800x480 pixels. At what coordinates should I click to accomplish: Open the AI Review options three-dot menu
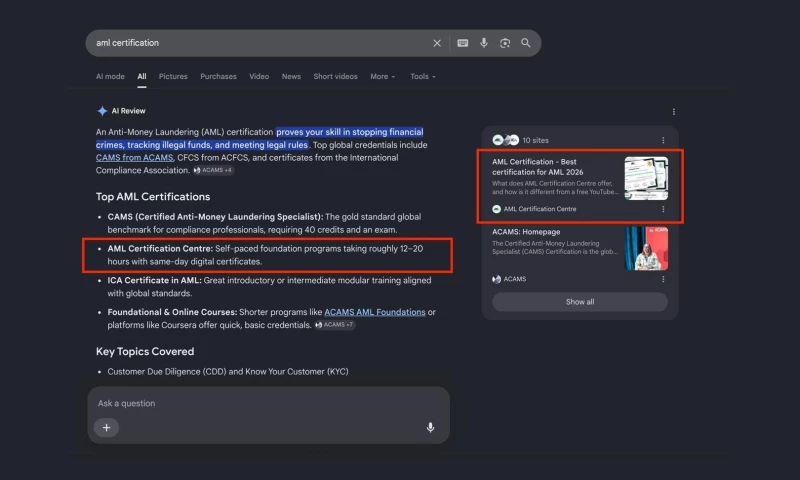pos(673,112)
